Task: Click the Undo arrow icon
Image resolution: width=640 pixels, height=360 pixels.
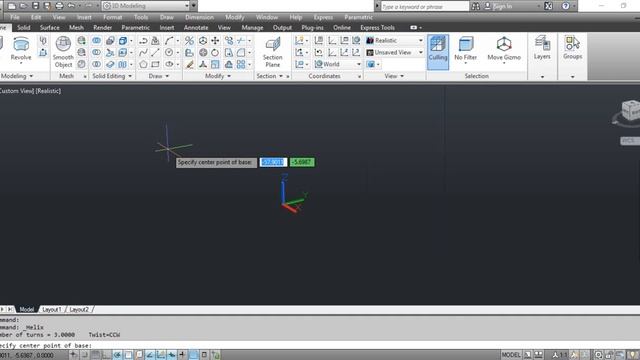Action: click(x=71, y=6)
